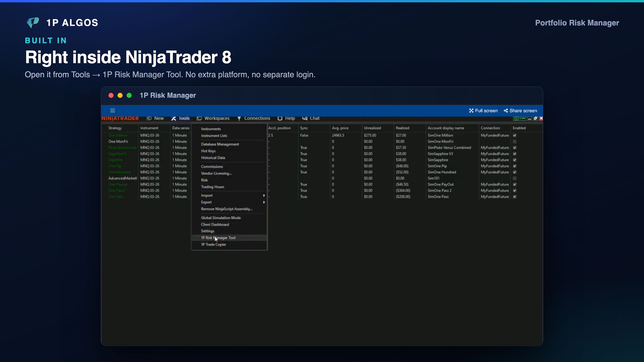Click the Full screen button
The image size is (644, 362).
coord(483,111)
